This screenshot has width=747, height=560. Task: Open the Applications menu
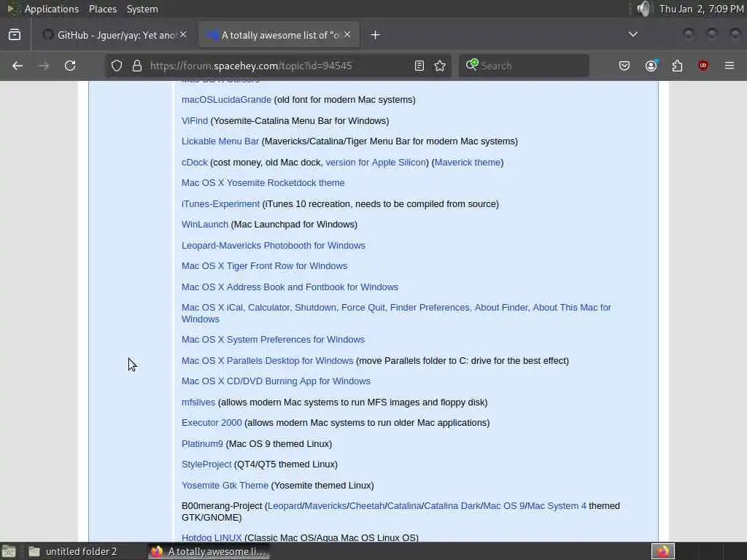(x=52, y=9)
